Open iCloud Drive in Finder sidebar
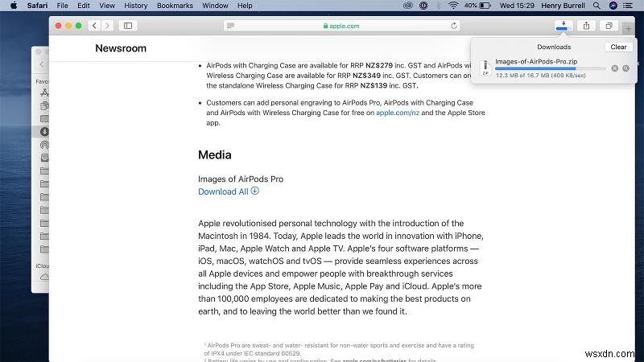Screen dimensions: 644x362 coord(44,277)
